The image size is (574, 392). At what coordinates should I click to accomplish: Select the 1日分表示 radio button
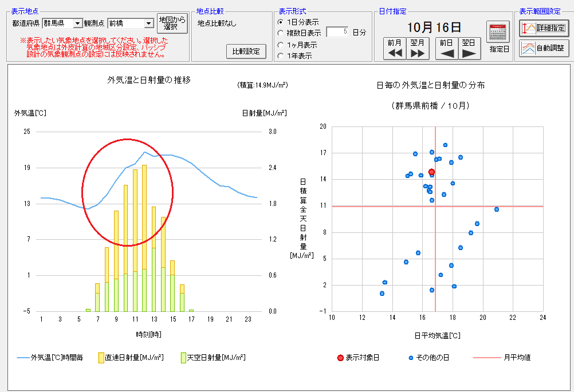(x=280, y=22)
